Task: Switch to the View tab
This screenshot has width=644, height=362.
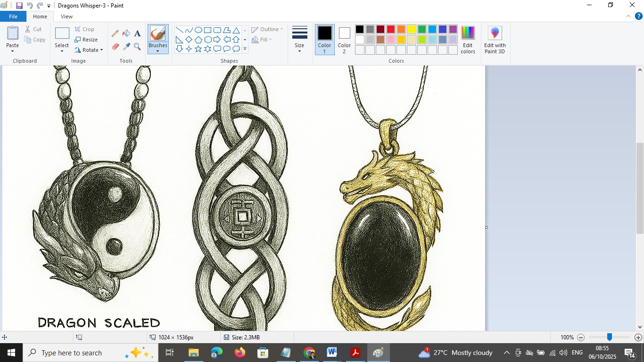Action: click(66, 16)
